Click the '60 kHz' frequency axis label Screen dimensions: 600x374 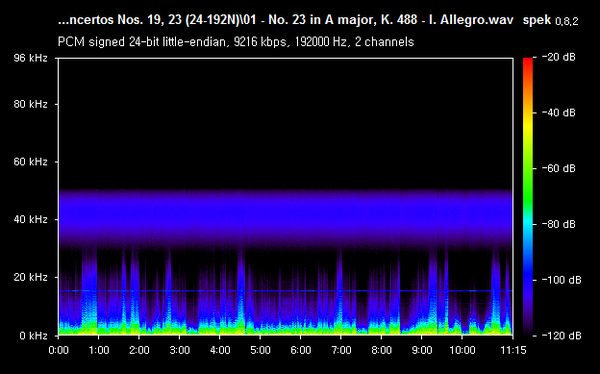tap(31, 162)
